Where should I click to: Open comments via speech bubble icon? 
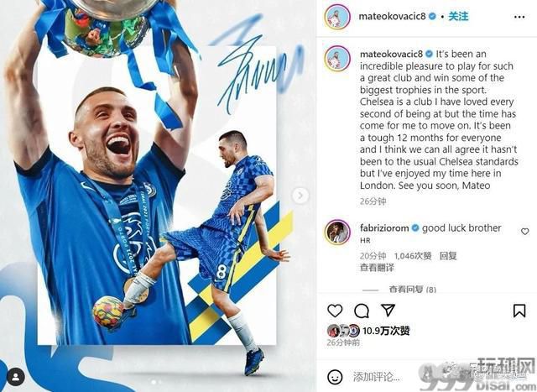point(362,311)
